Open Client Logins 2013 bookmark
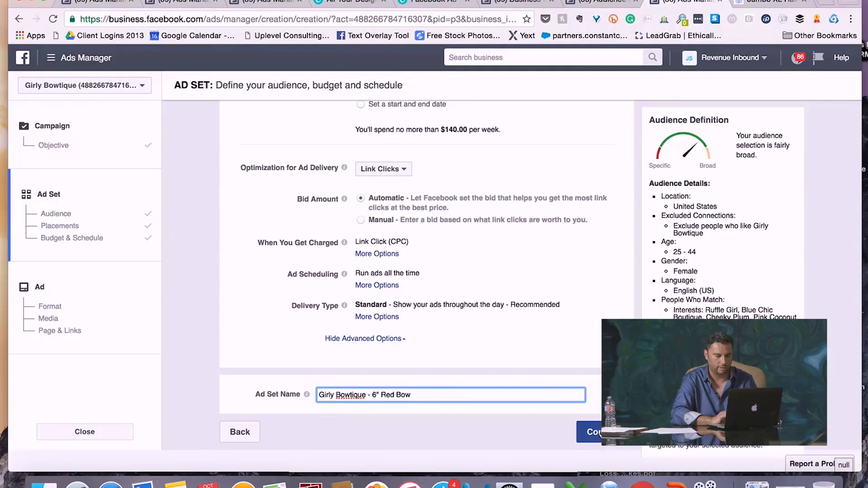The width and height of the screenshot is (868, 488). point(105,35)
